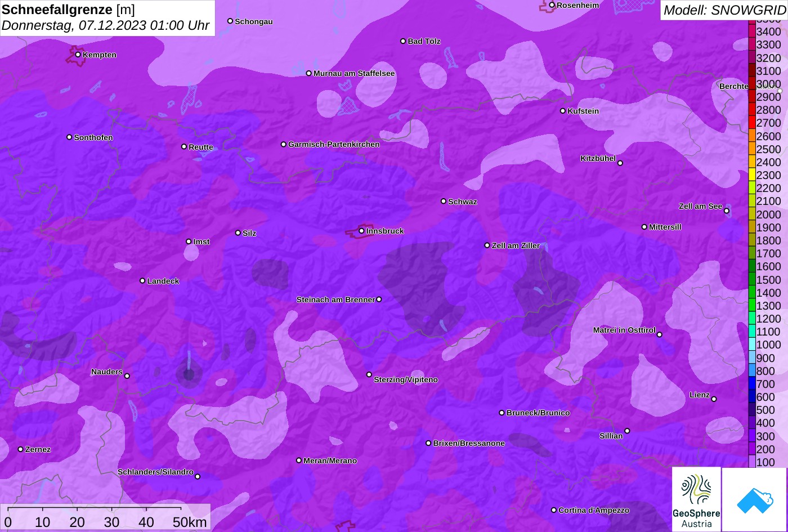Screen dimensions: 788x532
Task: Click the 1000 m cyan legend swatch
Action: [x=751, y=344]
